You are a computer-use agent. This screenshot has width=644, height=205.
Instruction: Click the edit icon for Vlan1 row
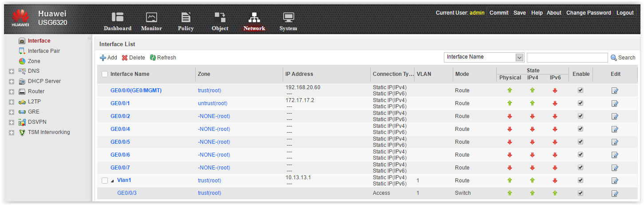click(x=615, y=181)
